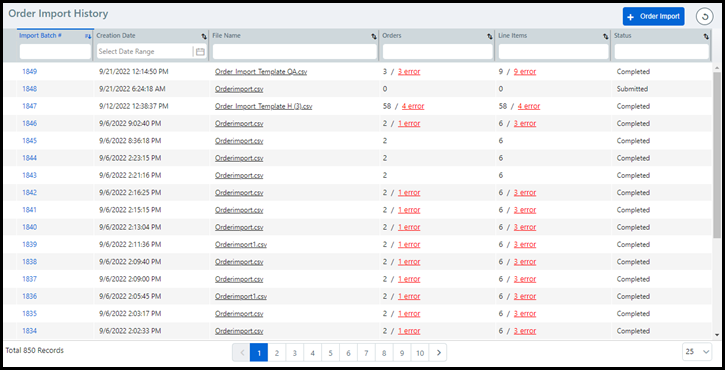Screen dimensions: 725x370
Task: Open import batch 1847
Action: [x=30, y=106]
